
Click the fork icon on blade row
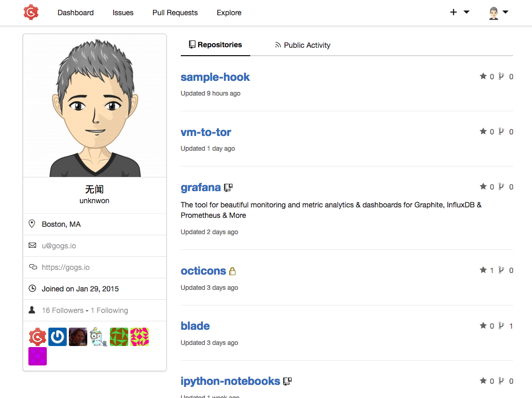click(x=501, y=326)
